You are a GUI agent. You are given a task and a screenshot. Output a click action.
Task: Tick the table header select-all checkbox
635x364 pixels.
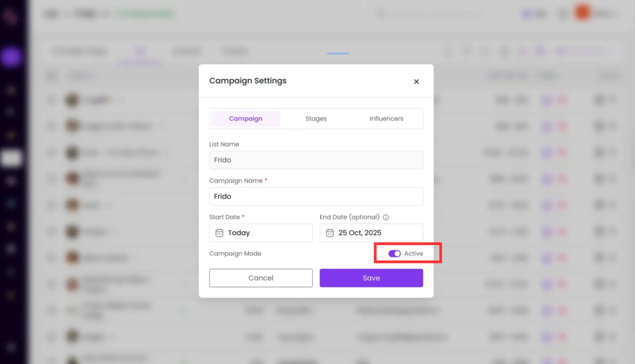pos(51,76)
